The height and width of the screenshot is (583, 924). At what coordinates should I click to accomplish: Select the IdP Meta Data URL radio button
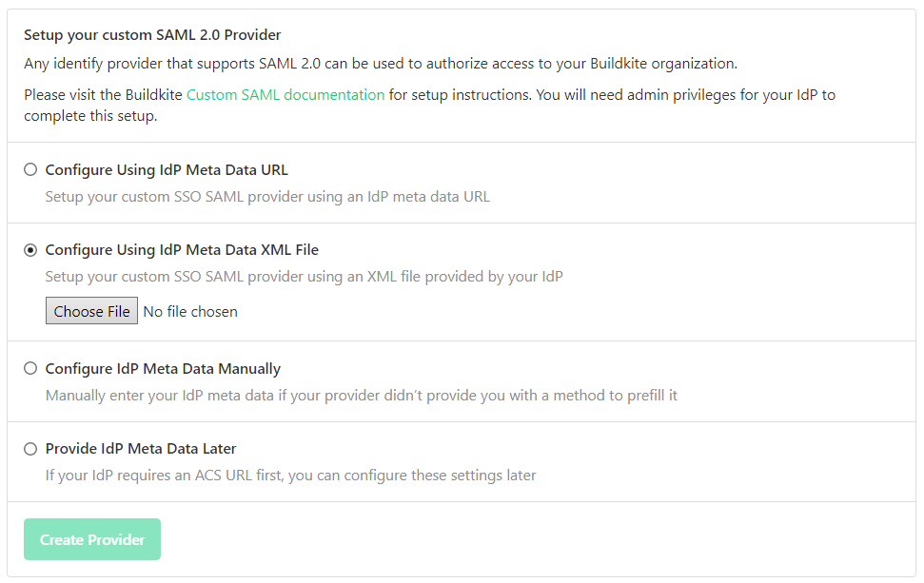30,170
